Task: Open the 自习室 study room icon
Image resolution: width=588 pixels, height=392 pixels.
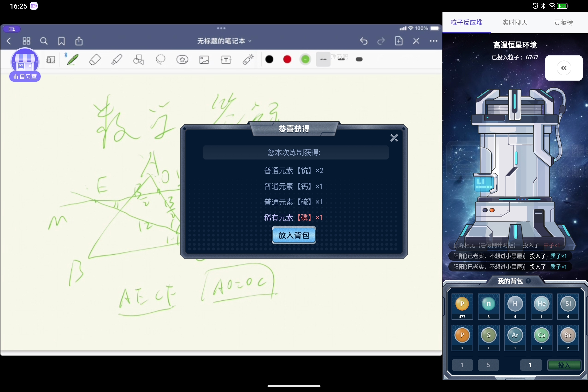Action: (25, 65)
